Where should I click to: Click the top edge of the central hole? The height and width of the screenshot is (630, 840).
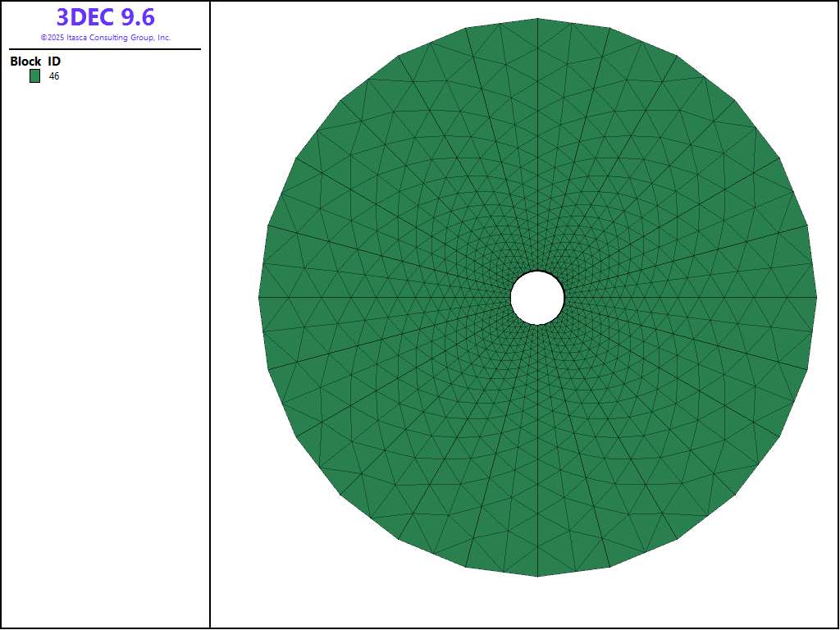click(537, 272)
